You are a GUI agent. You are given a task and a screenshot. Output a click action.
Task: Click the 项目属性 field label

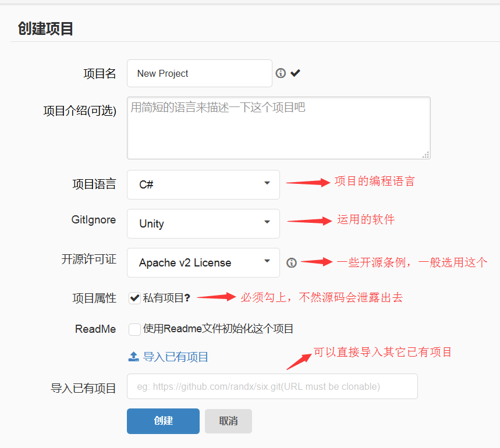coord(94,298)
